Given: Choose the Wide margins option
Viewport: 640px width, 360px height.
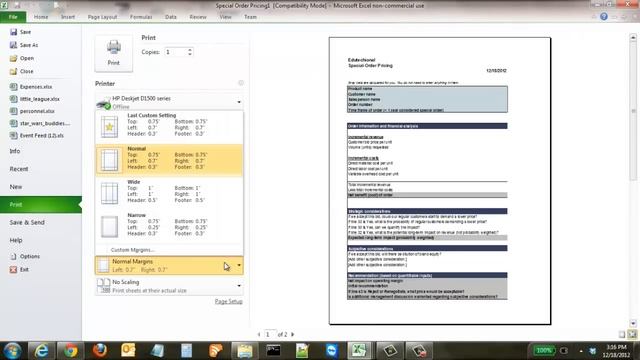Looking at the screenshot, I should click(x=169, y=193).
